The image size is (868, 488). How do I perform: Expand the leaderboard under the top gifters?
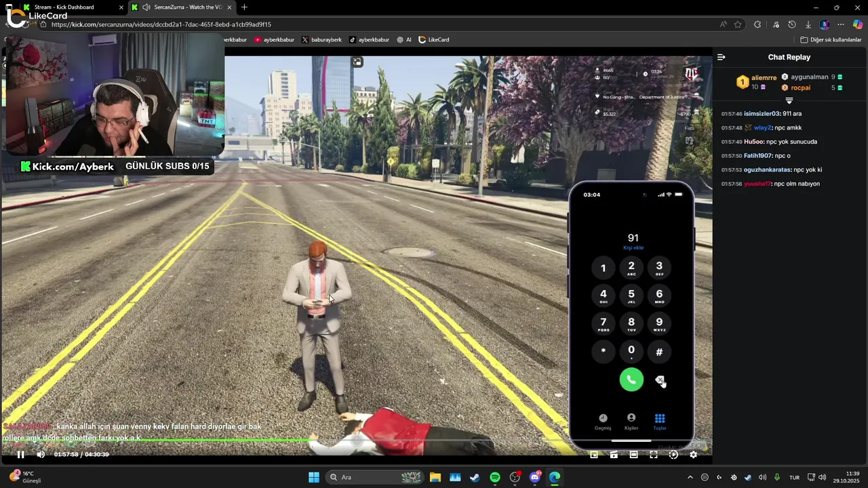(x=789, y=100)
